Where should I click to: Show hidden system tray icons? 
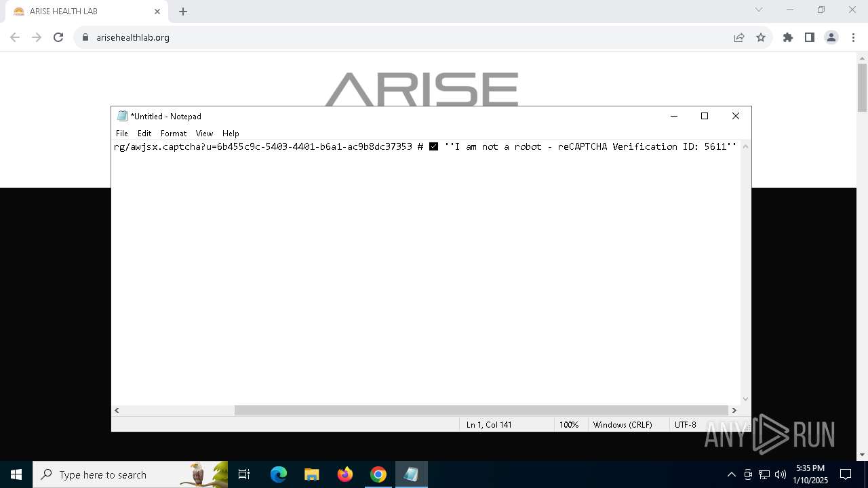[x=731, y=474]
